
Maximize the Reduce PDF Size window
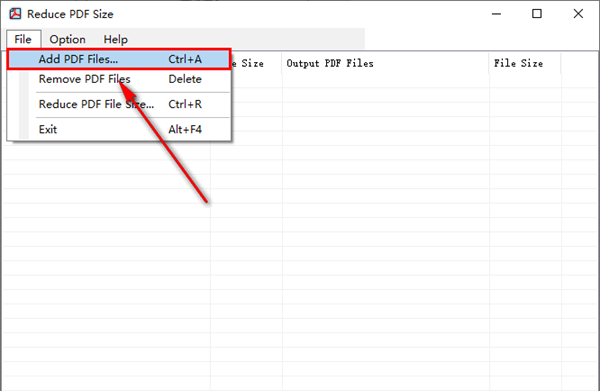pyautogui.click(x=537, y=14)
